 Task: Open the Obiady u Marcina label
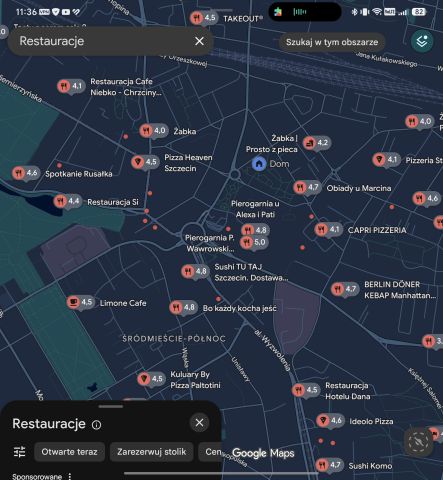359,188
